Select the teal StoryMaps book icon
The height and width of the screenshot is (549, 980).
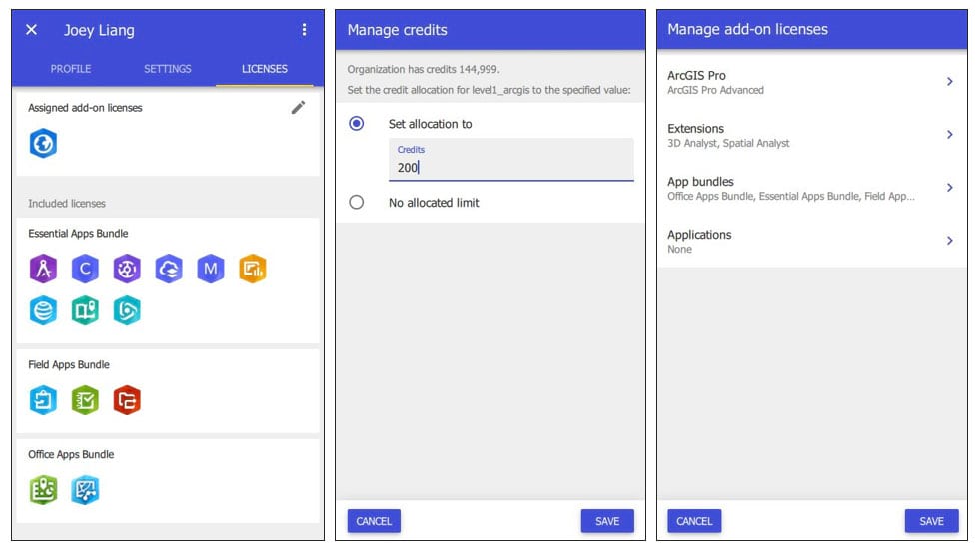point(85,310)
